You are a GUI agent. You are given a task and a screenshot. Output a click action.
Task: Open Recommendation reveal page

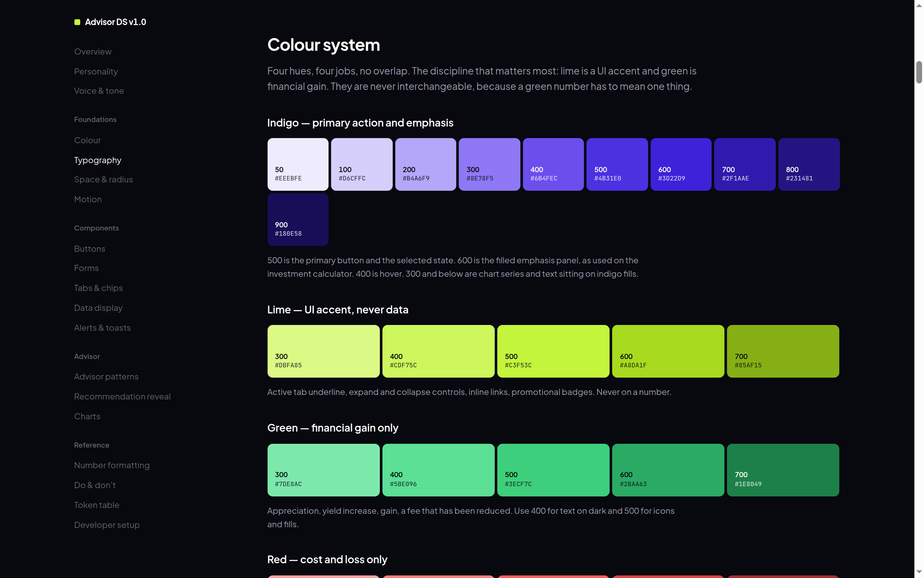coord(122,397)
